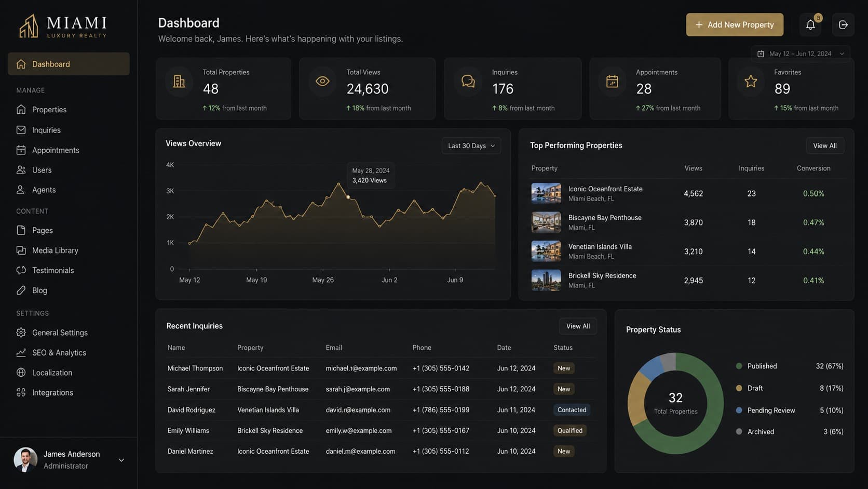Screen dimensions: 868x489
Task: Open Appointments page from sidebar
Action: click(x=69, y=150)
